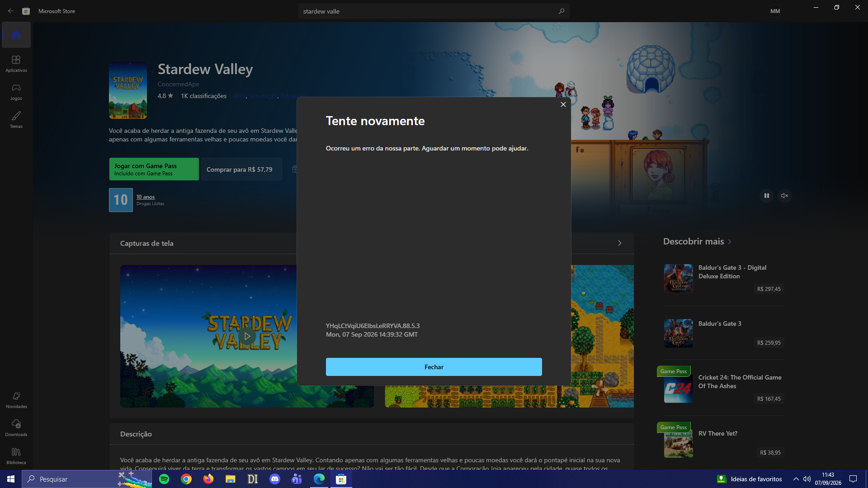Open the MM account profile
868x488 pixels.
tap(775, 11)
